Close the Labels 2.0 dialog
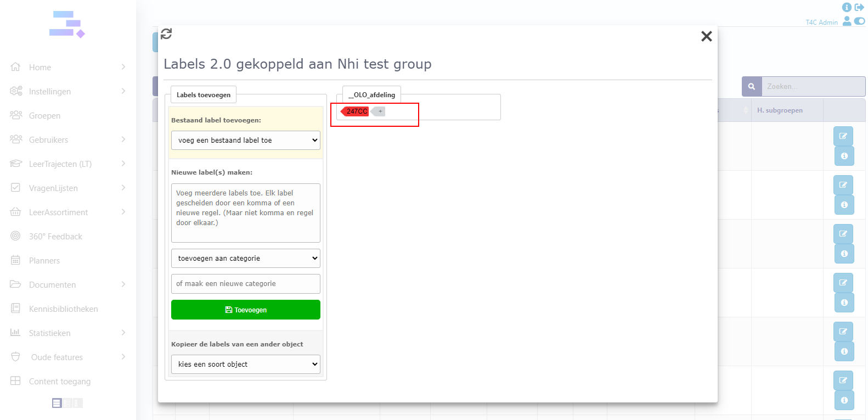This screenshot has width=868, height=420. (706, 36)
